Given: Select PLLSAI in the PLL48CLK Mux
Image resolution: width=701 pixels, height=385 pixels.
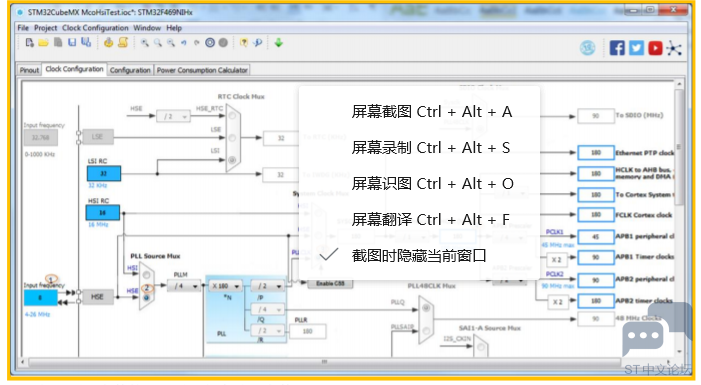Looking at the screenshot, I should [426, 331].
